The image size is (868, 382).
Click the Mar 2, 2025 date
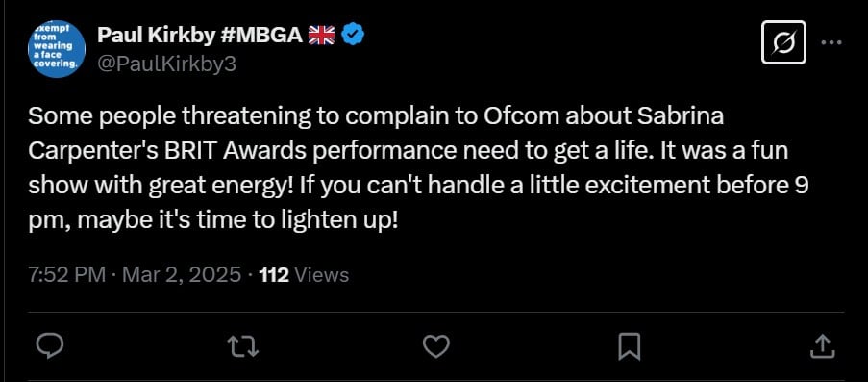point(182,275)
